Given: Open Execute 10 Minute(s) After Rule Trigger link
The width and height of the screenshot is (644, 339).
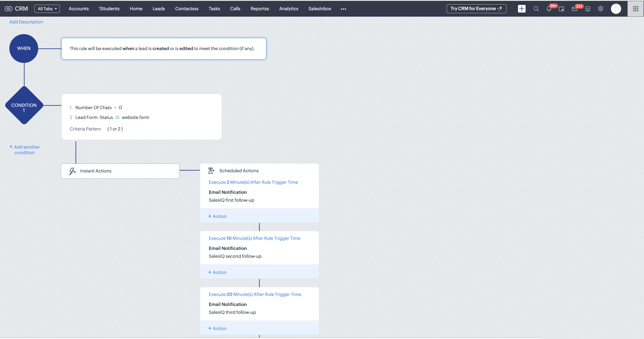Looking at the screenshot, I should [x=254, y=238].
